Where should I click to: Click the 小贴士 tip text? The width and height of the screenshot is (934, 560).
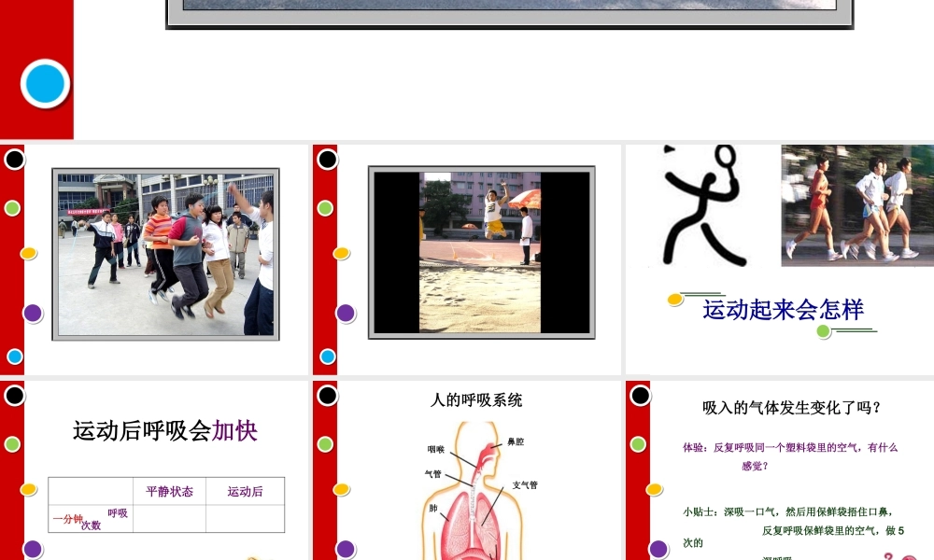(x=789, y=510)
